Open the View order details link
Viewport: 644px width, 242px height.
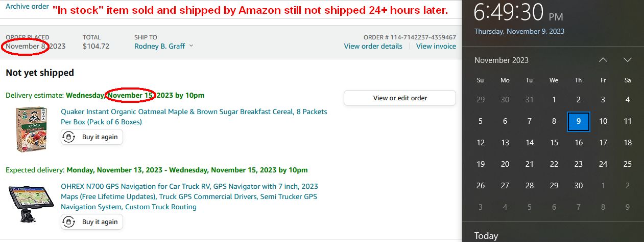(373, 46)
